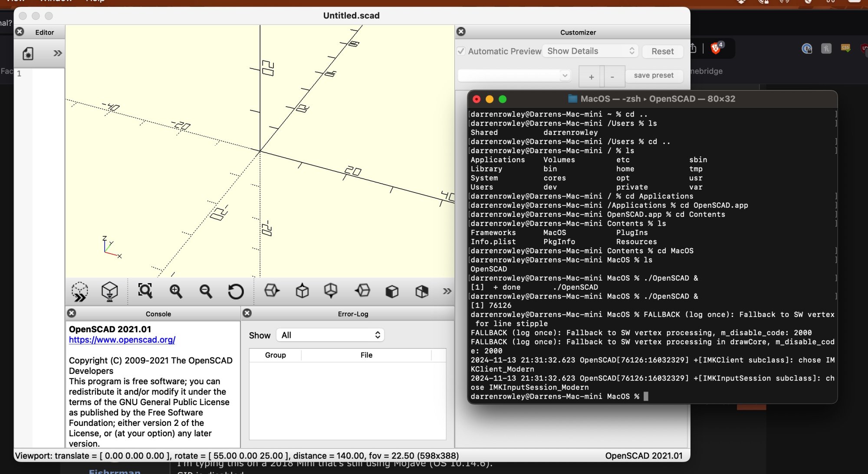Close the Editor panel

20,32
